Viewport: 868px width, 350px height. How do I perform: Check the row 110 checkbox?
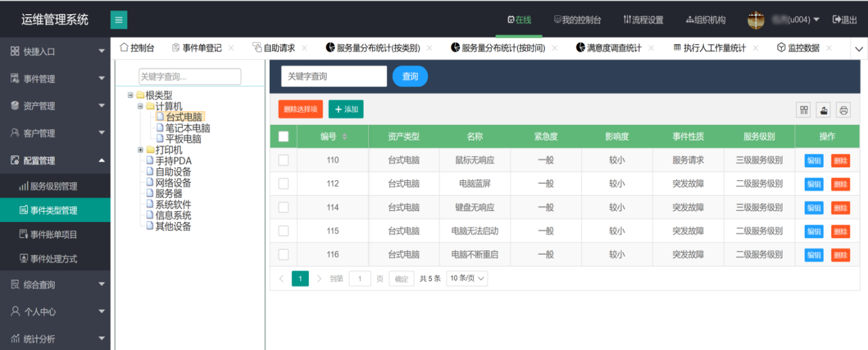click(x=283, y=160)
